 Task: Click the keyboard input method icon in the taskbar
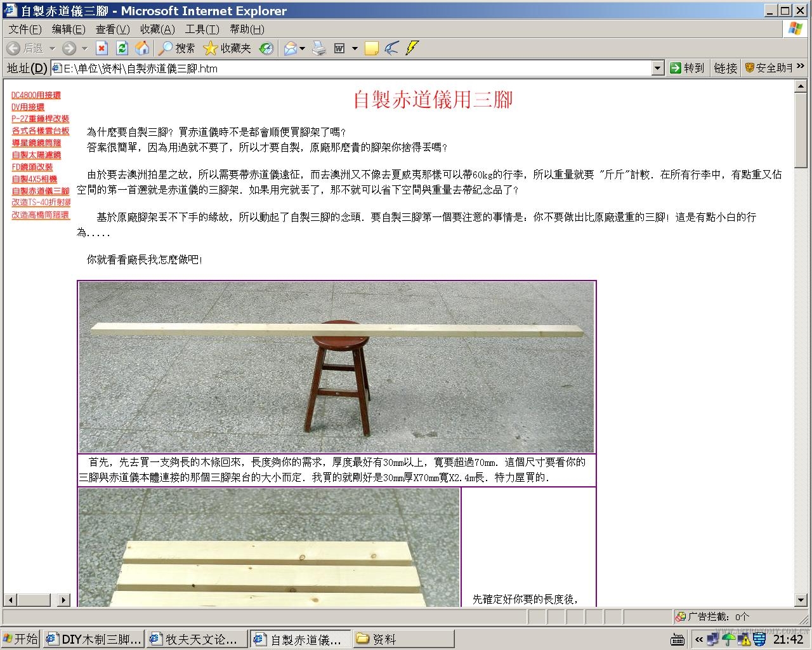coord(678,639)
